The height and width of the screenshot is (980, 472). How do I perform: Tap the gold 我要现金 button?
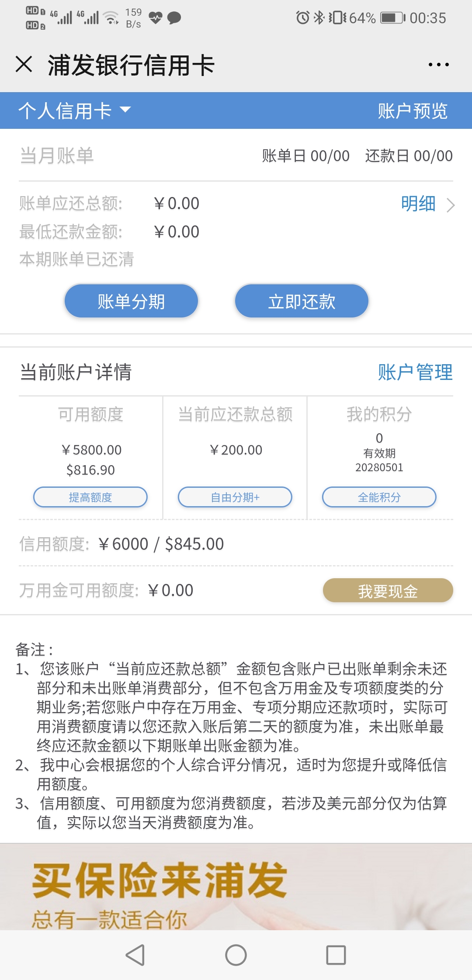pyautogui.click(x=388, y=591)
